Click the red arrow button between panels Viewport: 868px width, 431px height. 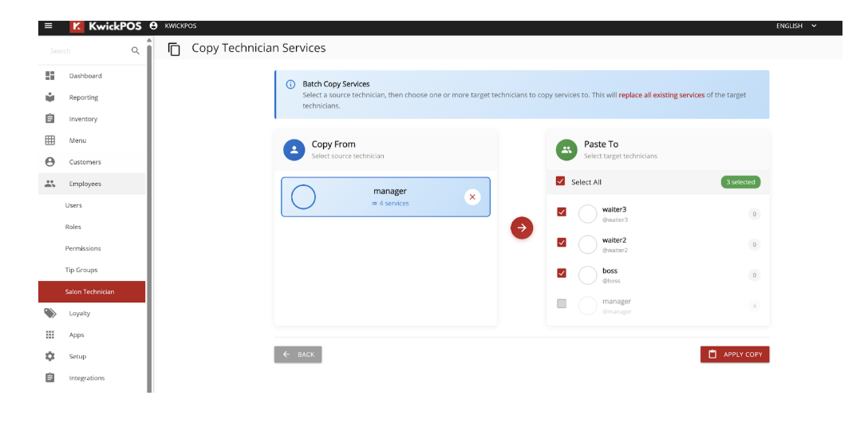pos(522,227)
